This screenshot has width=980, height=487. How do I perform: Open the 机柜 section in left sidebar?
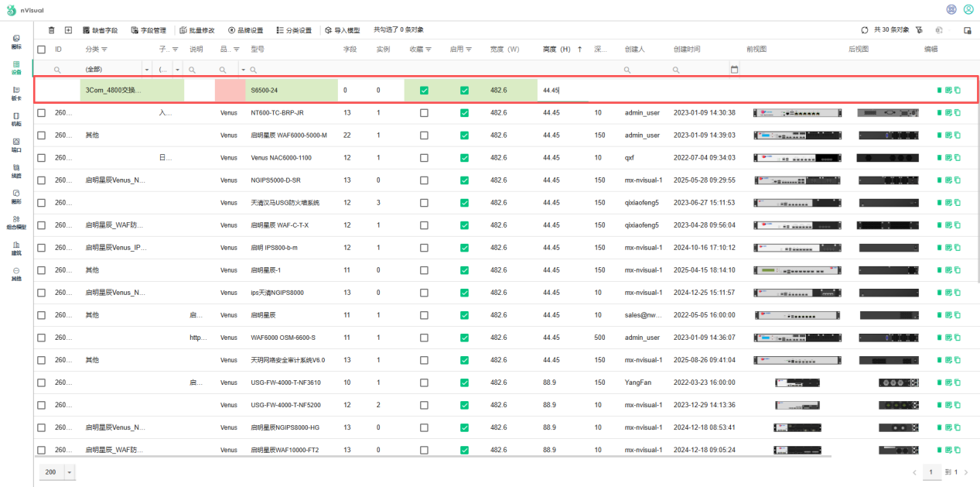pos(16,118)
